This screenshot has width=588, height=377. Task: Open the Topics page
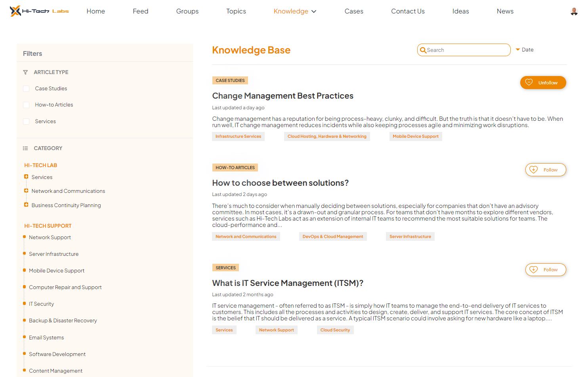click(x=236, y=11)
